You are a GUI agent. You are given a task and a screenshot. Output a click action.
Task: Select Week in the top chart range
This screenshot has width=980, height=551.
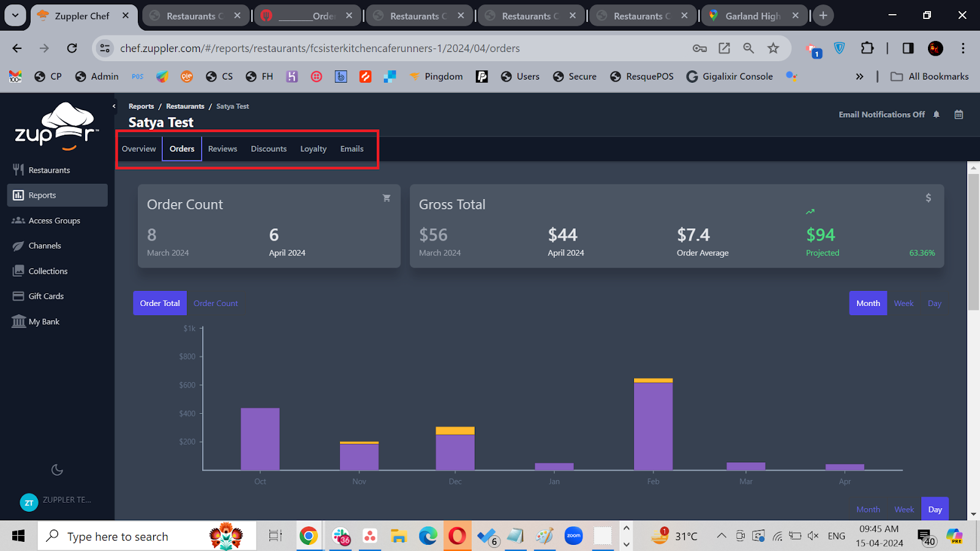[x=903, y=303]
